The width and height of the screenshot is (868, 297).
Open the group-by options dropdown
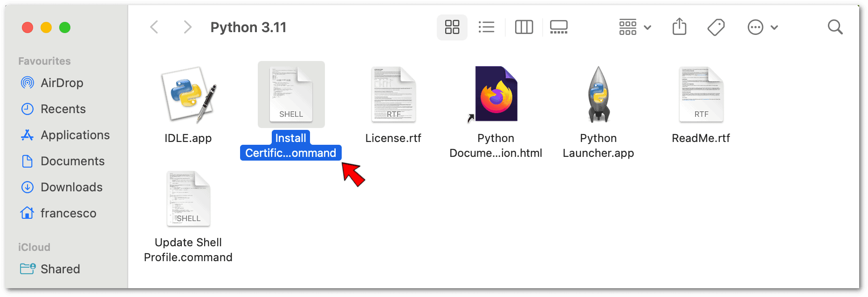(634, 27)
